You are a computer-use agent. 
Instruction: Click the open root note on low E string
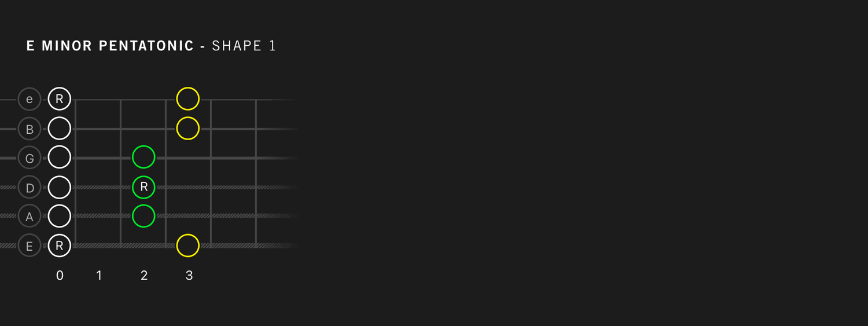[59, 246]
